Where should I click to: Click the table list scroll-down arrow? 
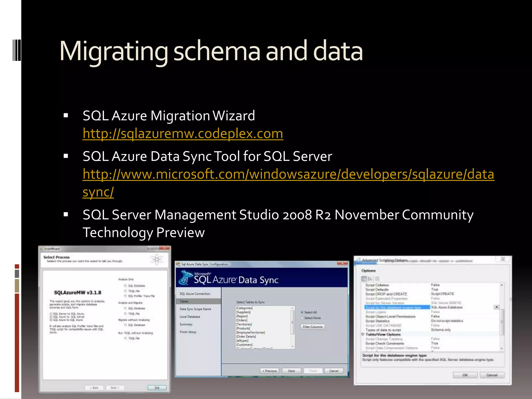tap(293, 347)
